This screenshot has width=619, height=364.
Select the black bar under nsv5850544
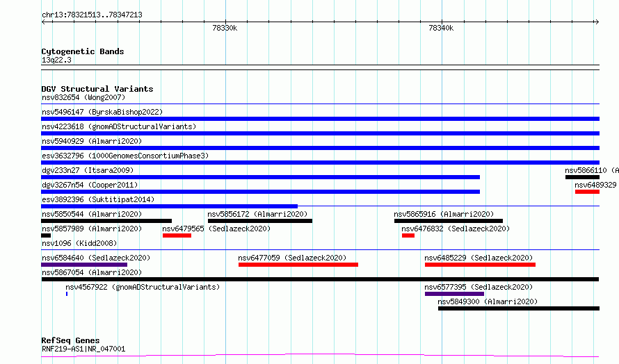(106, 221)
